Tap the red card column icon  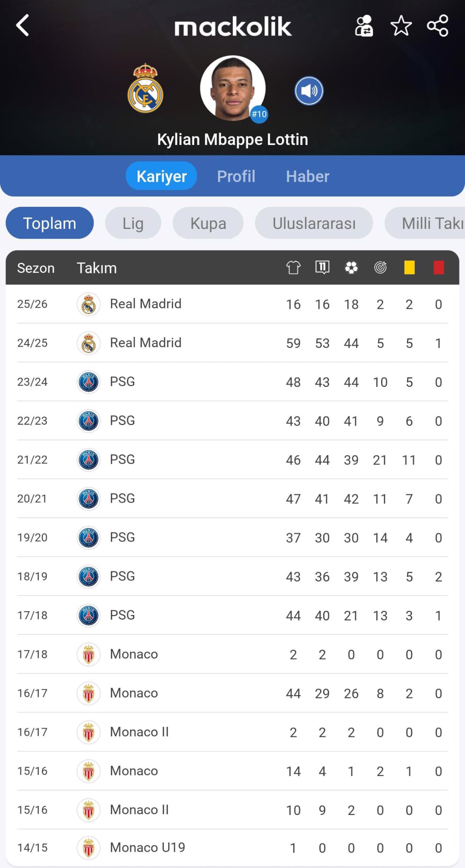tap(439, 267)
